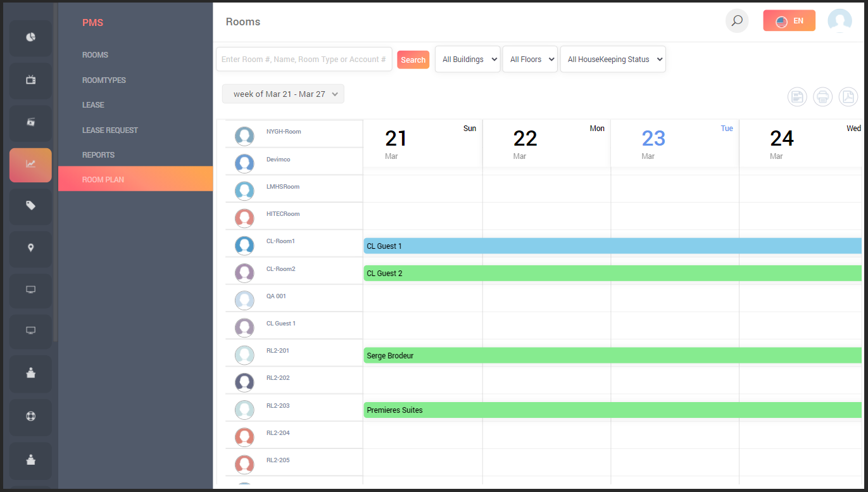Print the room plan via printer icon

822,97
